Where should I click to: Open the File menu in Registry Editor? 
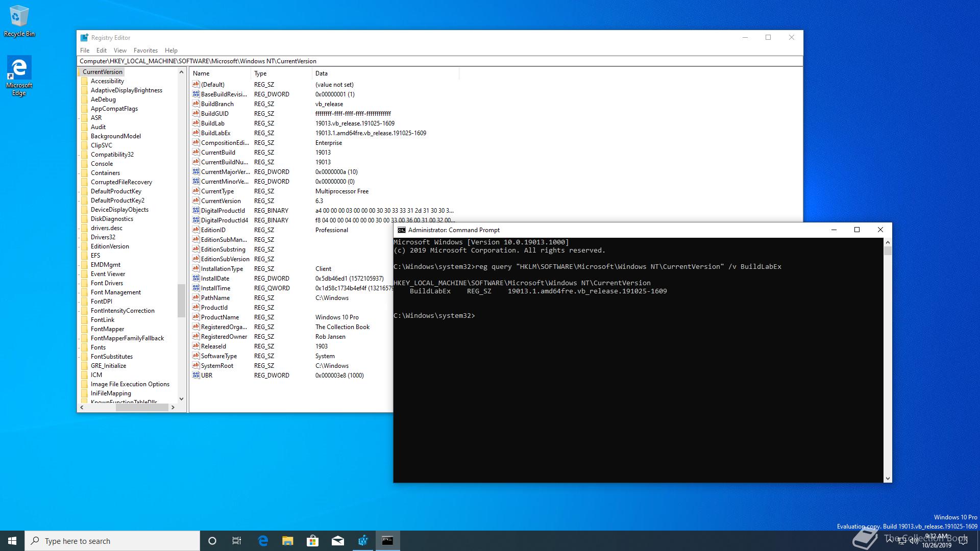click(x=85, y=51)
